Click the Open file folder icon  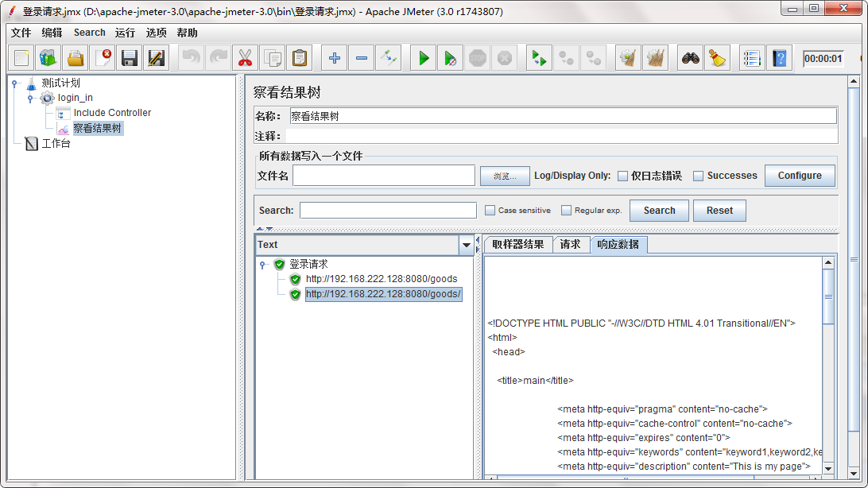[x=76, y=57]
